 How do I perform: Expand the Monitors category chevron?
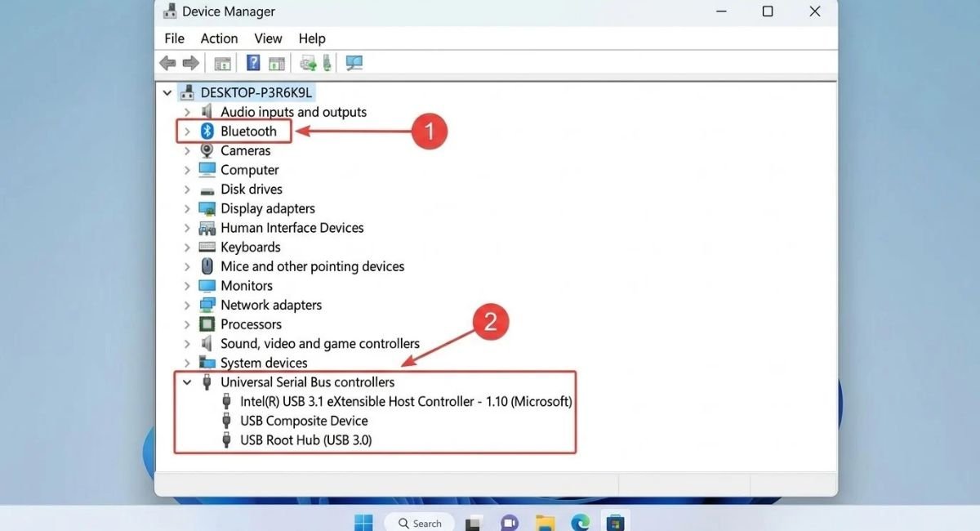point(187,286)
